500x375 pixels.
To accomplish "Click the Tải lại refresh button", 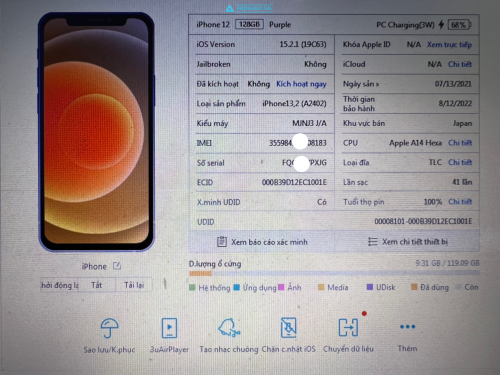I will tap(134, 285).
